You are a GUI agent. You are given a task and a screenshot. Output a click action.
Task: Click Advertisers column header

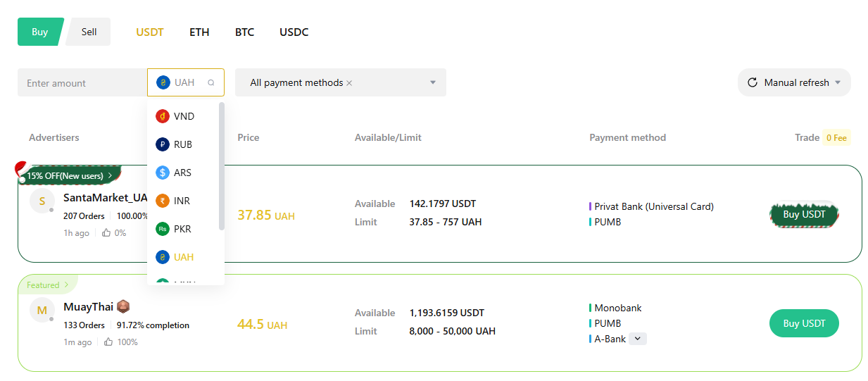54,137
